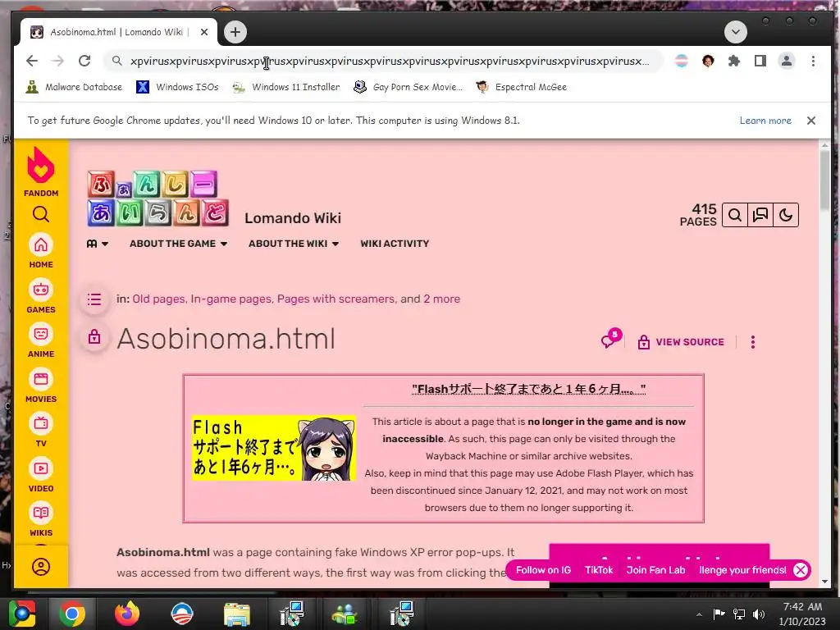Image resolution: width=840 pixels, height=630 pixels.
Task: Open the Chrome profile avatar
Action: [787, 61]
